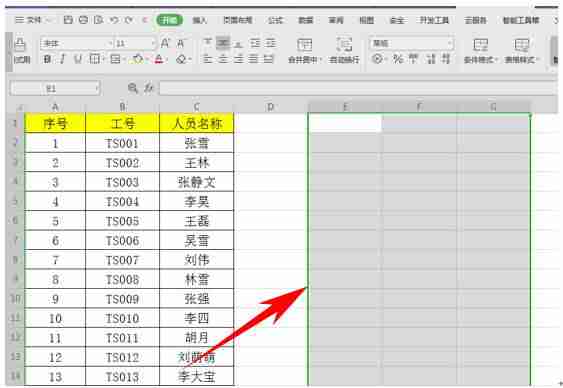Undo the last action

click(114, 20)
